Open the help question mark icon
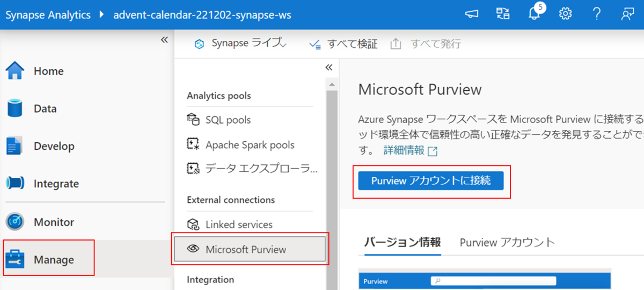 pos(597,15)
